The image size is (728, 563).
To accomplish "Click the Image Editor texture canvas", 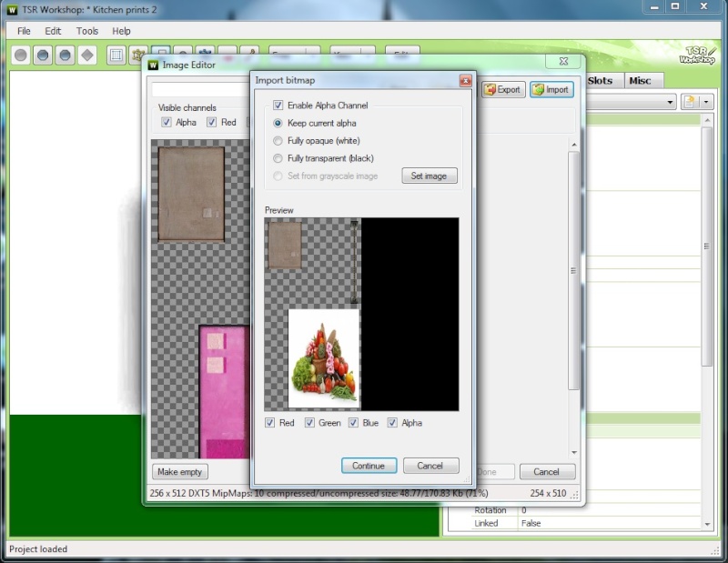I will click(200, 299).
